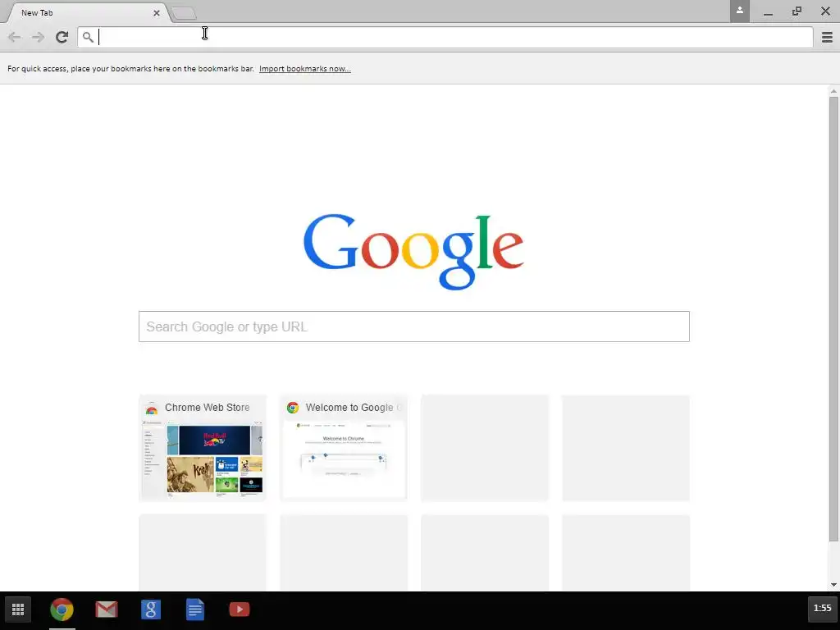
Task: Open Google Search app in shelf
Action: click(151, 609)
